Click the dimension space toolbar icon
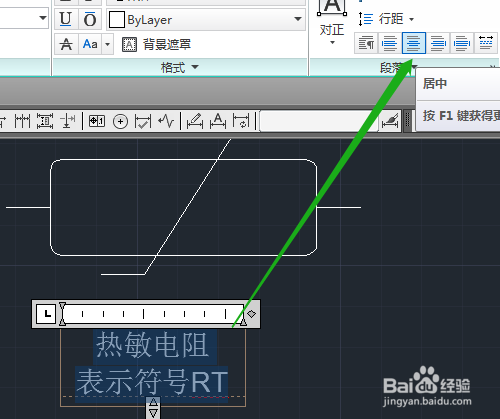 pyautogui.click(x=45, y=121)
